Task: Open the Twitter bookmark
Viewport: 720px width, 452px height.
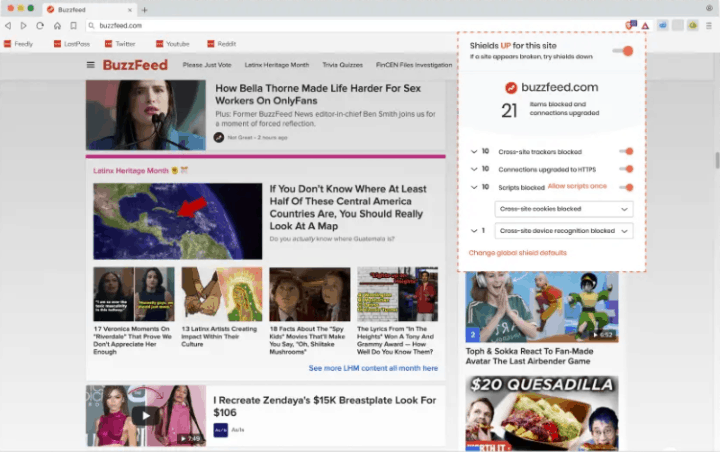Action: pos(120,44)
